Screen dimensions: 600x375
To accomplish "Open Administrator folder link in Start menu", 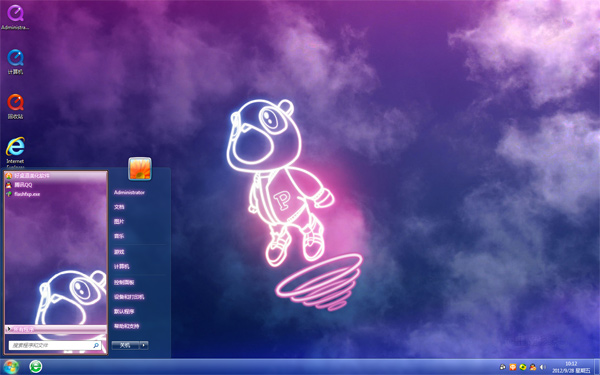I will [x=129, y=192].
